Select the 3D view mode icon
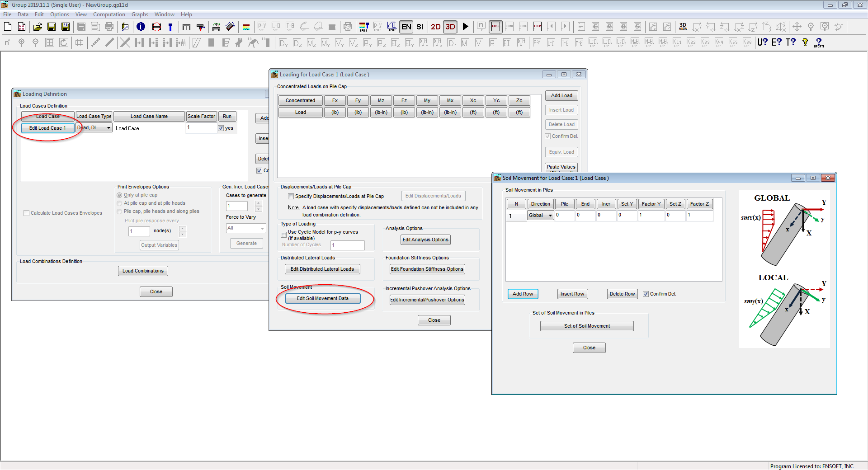 click(x=450, y=27)
